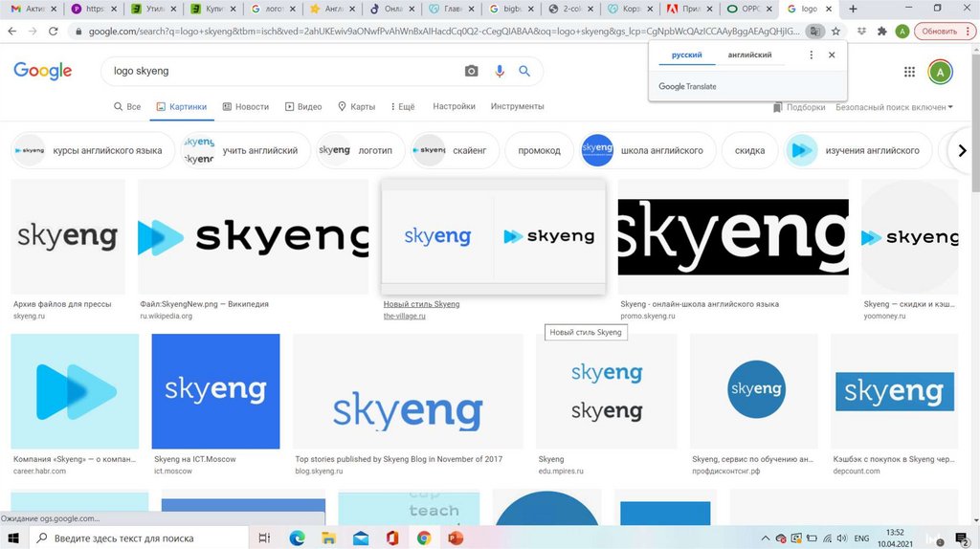
Task: Click the camera search-by-image icon
Action: pos(471,71)
